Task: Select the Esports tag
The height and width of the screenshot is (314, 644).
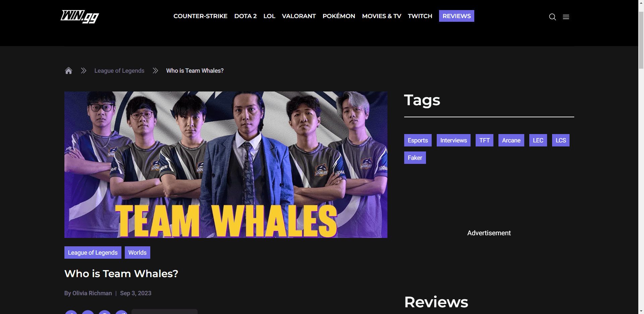Action: click(418, 140)
